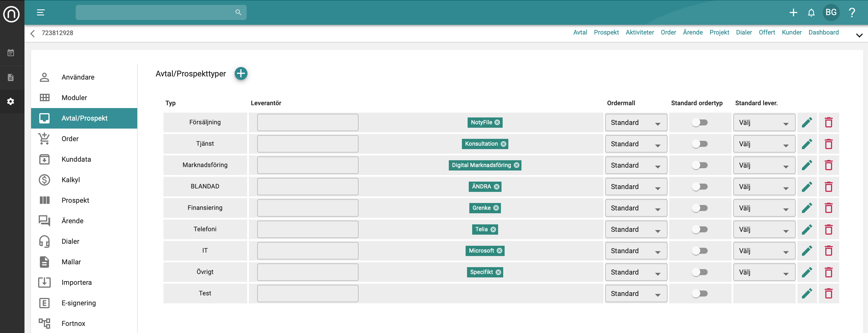Go to Kunder in top navigation
868x333 pixels.
click(x=791, y=33)
